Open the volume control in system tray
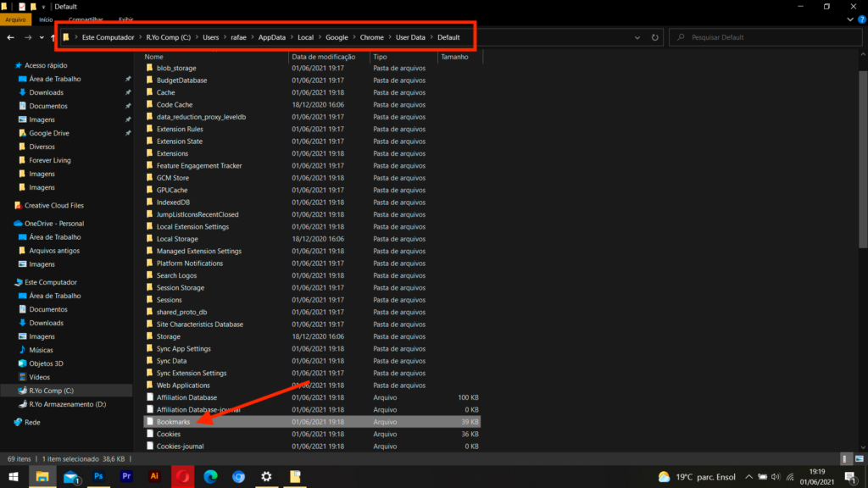 pos(776,476)
